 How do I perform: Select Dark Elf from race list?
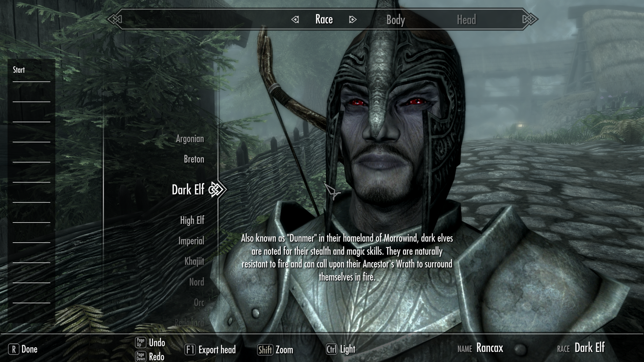click(x=188, y=189)
